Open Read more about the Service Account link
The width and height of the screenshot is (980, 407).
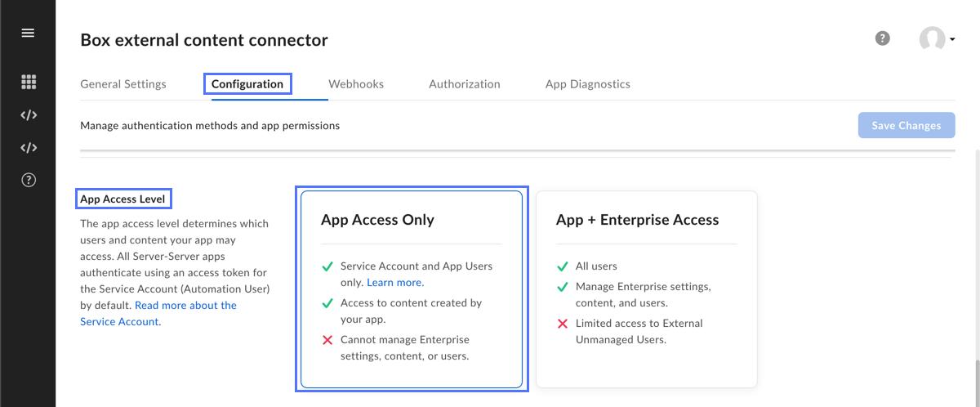click(x=158, y=314)
